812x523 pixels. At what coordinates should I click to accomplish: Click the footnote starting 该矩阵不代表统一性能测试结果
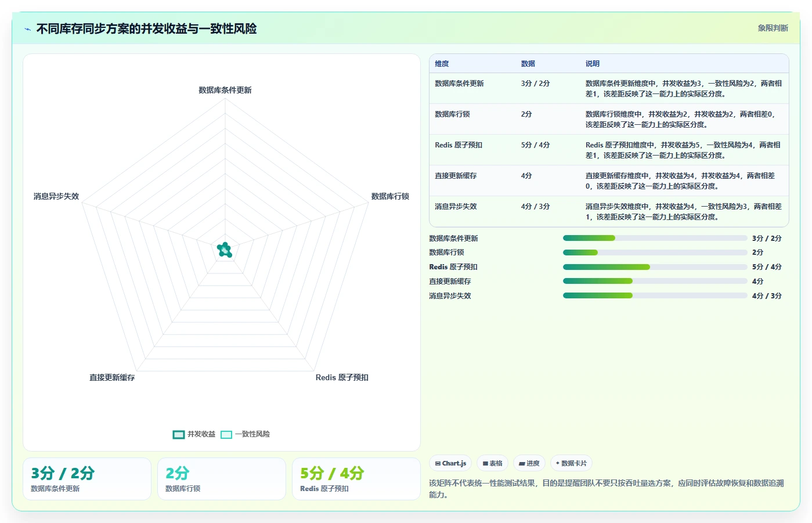point(607,489)
